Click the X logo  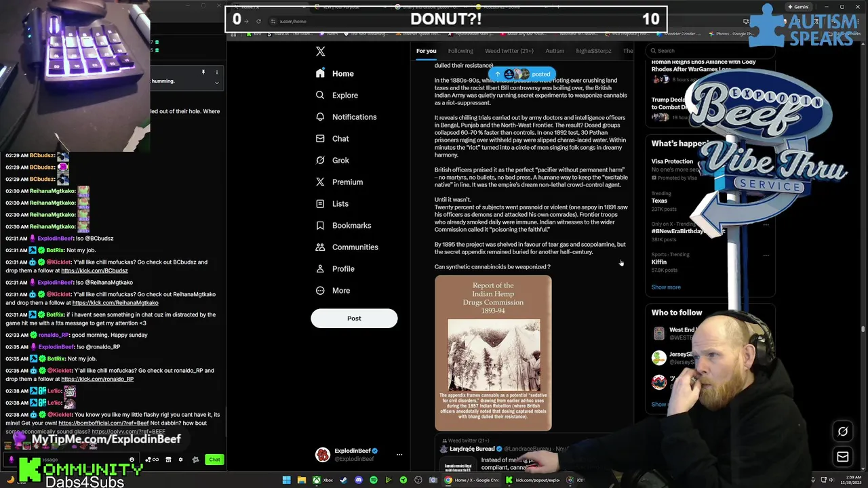click(x=321, y=52)
